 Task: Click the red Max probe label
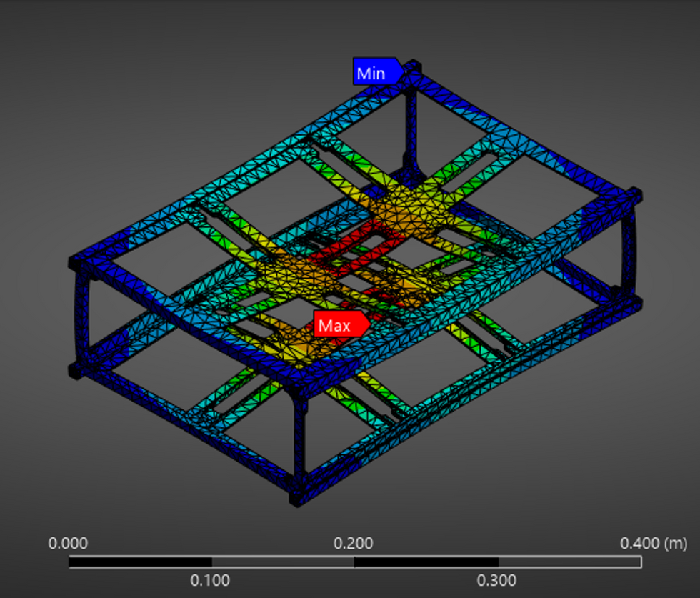(x=341, y=324)
